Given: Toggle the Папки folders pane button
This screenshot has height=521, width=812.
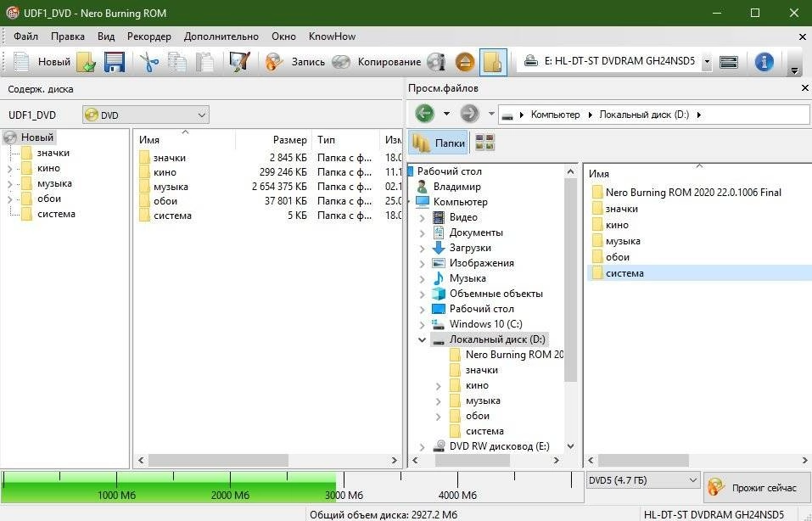Looking at the screenshot, I should click(438, 143).
